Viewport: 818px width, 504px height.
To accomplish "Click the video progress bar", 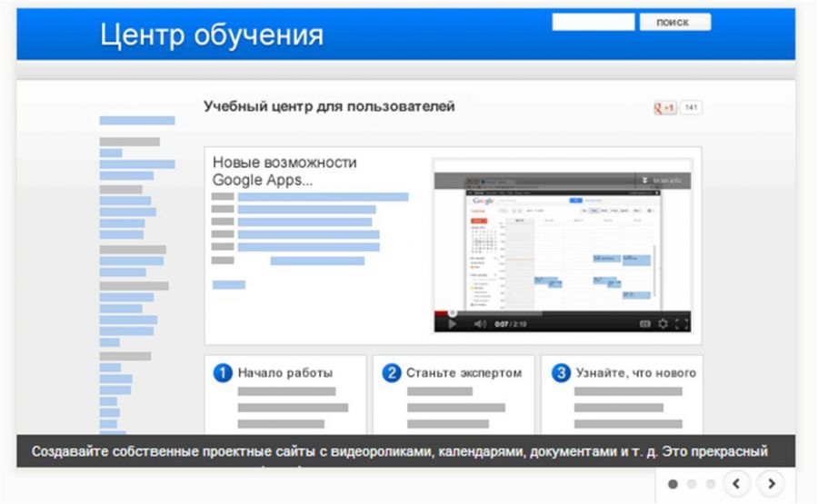I will (x=563, y=313).
